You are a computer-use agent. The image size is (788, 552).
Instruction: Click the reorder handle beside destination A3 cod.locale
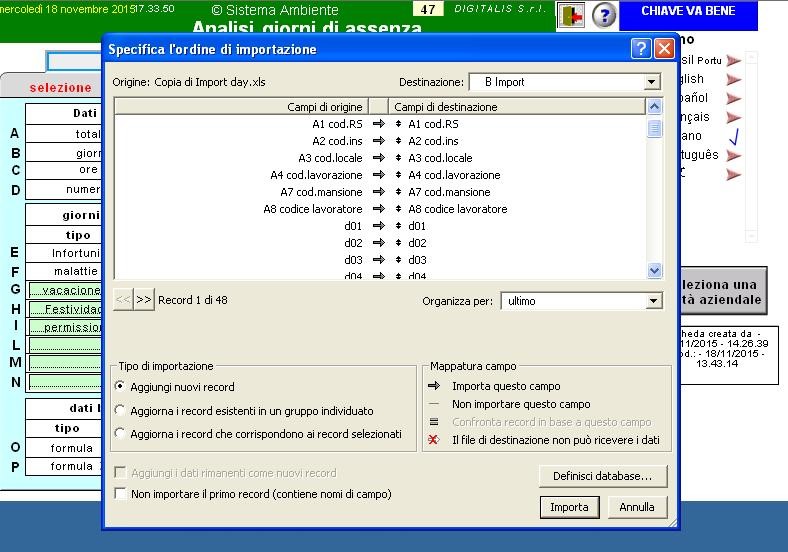pyautogui.click(x=399, y=158)
